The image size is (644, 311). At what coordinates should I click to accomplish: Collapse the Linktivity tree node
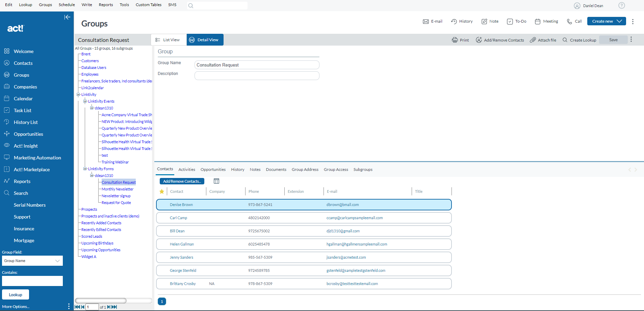click(77, 94)
